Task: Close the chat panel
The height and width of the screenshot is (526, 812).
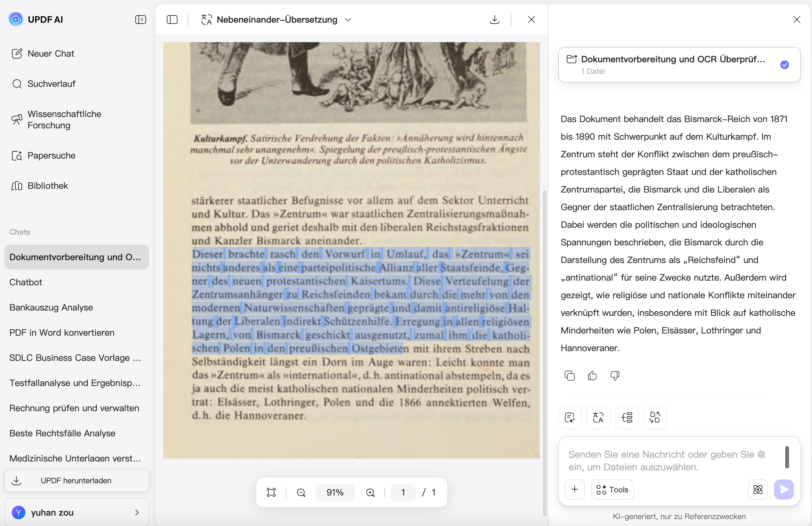Action: (797, 20)
